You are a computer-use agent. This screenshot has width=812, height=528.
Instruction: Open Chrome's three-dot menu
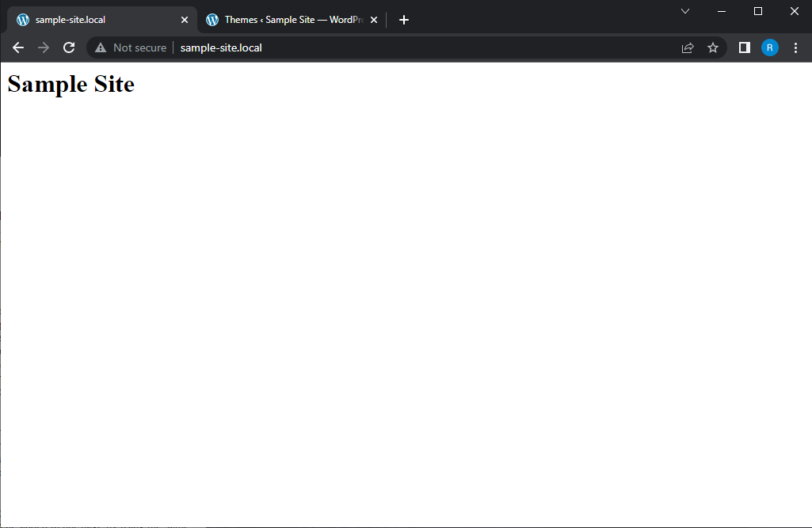[x=795, y=47]
